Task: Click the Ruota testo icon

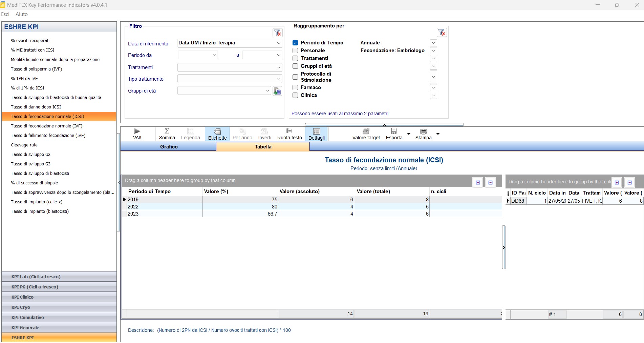Action: point(289,131)
